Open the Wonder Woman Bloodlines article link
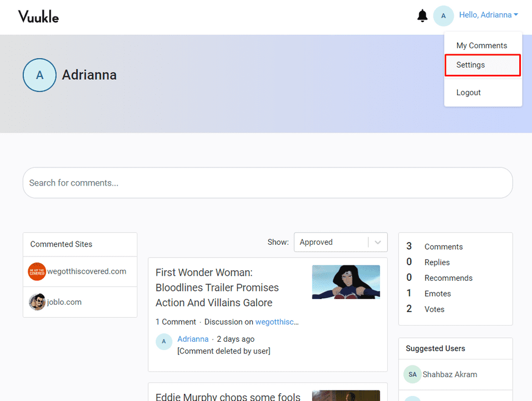 tap(217, 287)
